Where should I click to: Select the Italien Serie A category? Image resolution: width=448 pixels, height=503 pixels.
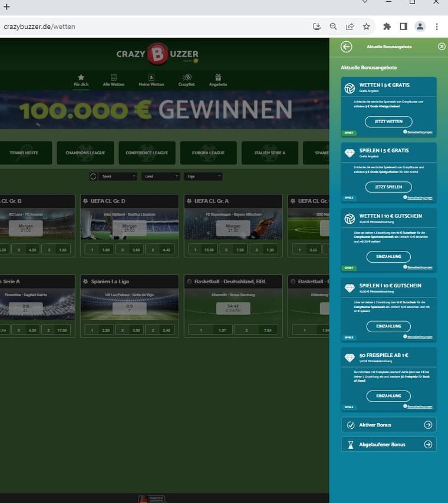(270, 153)
